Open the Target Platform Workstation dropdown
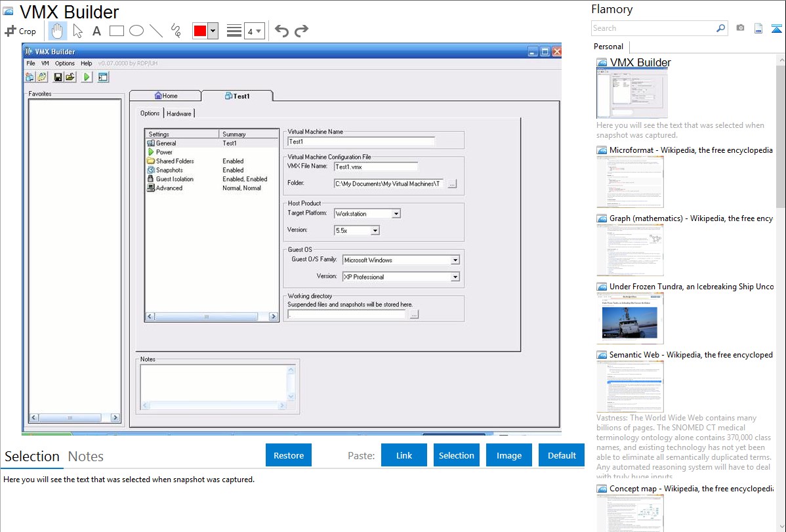Viewport: 786px width, 532px height. coord(396,214)
